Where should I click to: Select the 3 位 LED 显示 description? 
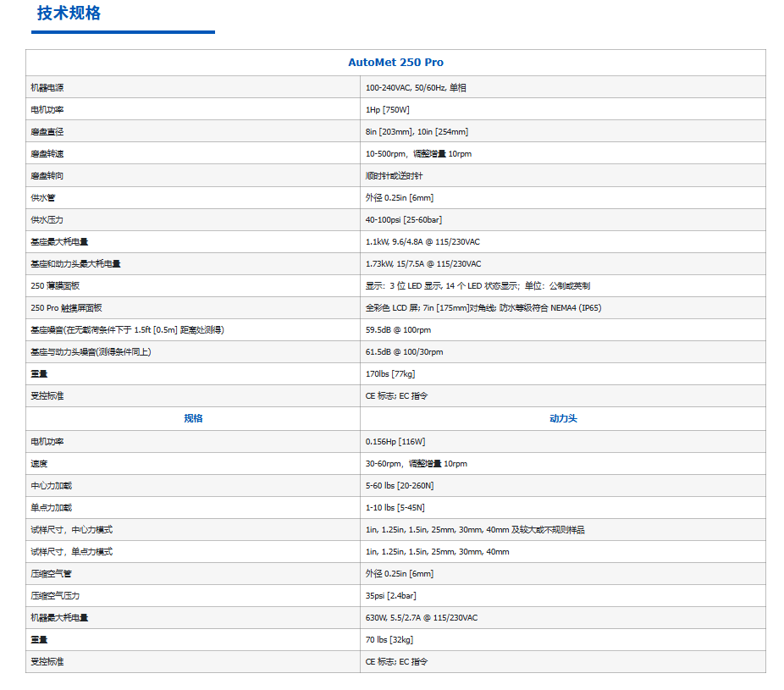(478, 285)
